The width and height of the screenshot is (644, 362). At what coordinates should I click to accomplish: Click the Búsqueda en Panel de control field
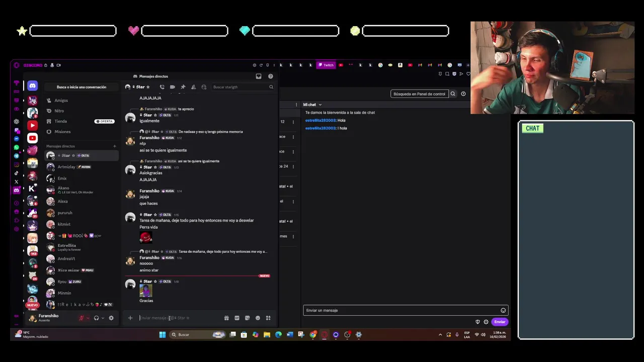(x=419, y=94)
